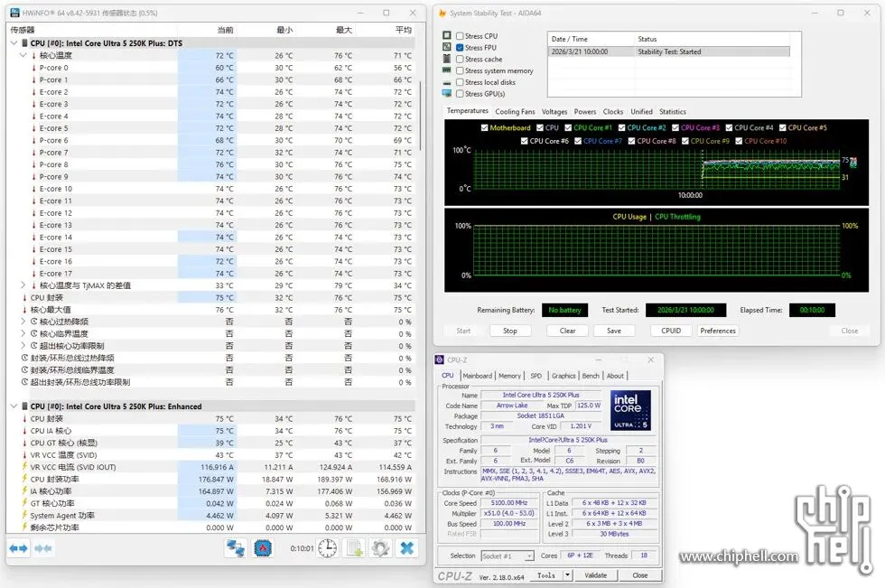Click the Intel Core Ultra 5 logo
The height and width of the screenshot is (588, 885).
pos(630,411)
